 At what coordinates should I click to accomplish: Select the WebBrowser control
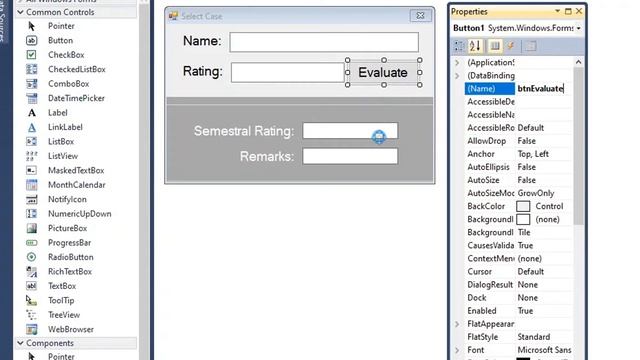pyautogui.click(x=71, y=329)
